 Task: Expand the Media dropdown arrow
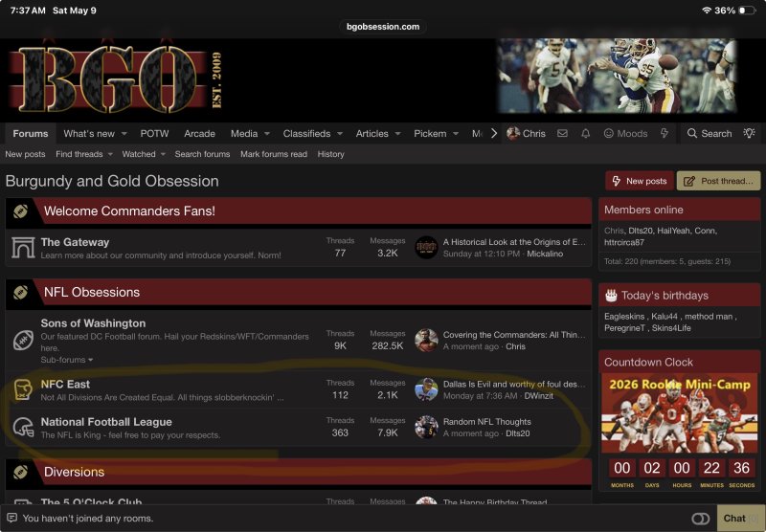(267, 134)
